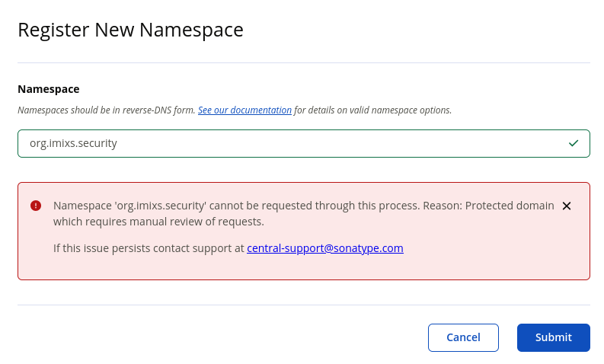Open the 'See our documentation' link
The width and height of the screenshot is (604, 364).
(244, 110)
